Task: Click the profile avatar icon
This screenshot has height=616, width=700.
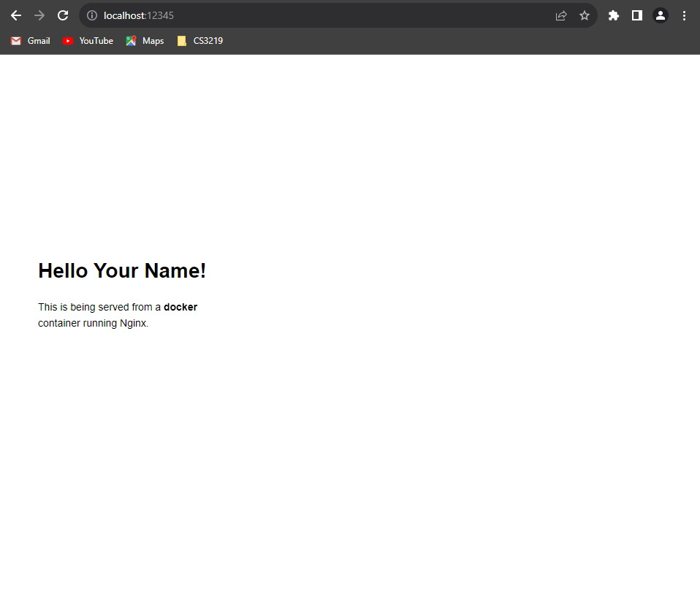Action: point(661,15)
